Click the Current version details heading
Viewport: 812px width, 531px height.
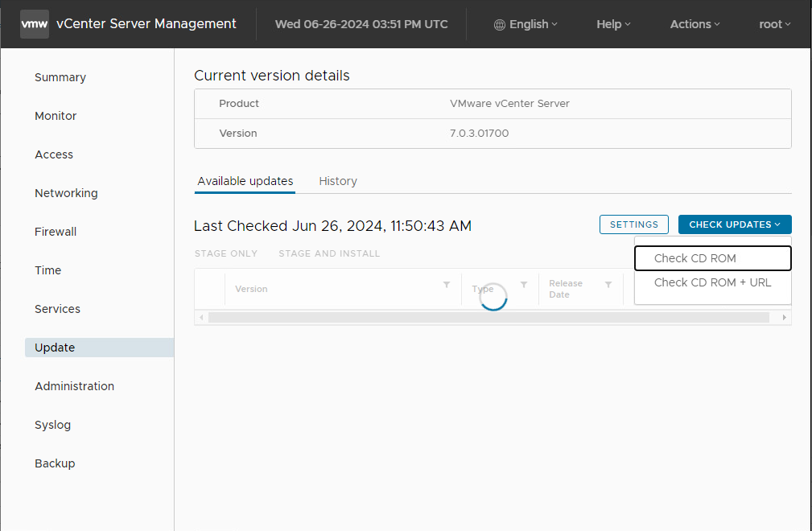coord(272,76)
